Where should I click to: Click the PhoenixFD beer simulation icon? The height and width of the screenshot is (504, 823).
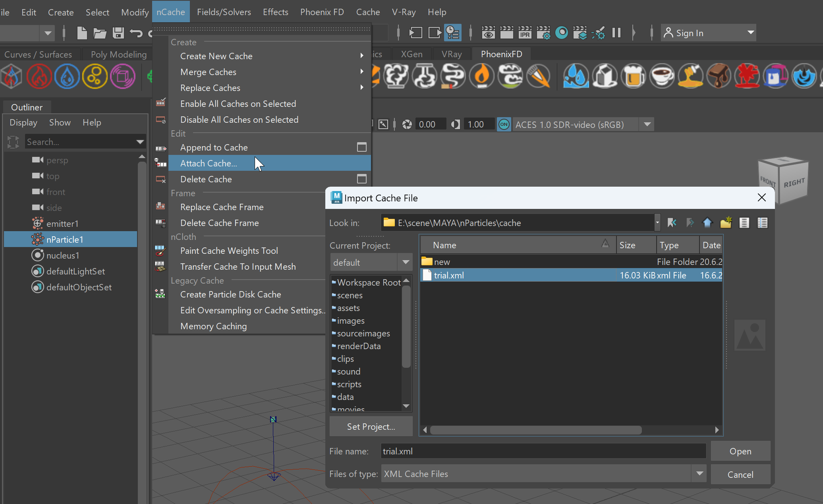(634, 75)
